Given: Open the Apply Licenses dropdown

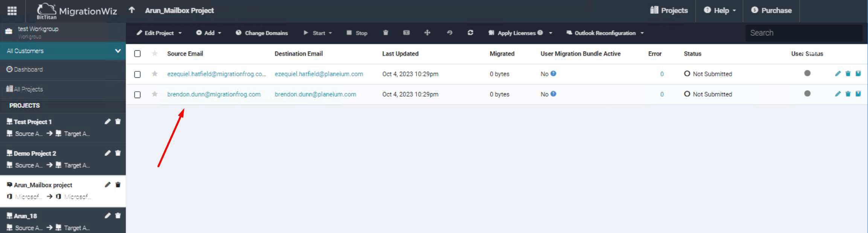Looking at the screenshot, I should click(x=520, y=33).
